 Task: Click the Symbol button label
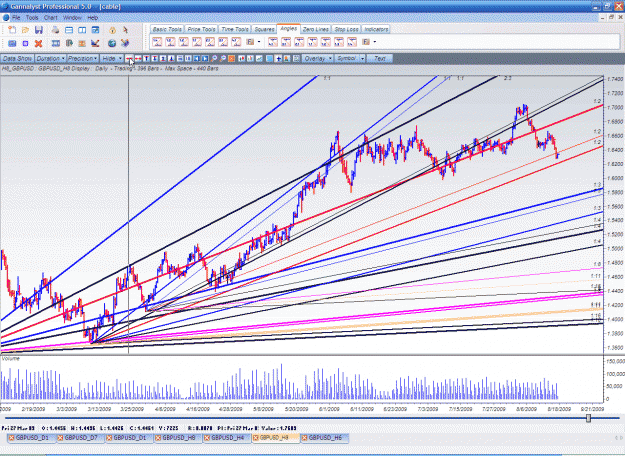pos(346,59)
